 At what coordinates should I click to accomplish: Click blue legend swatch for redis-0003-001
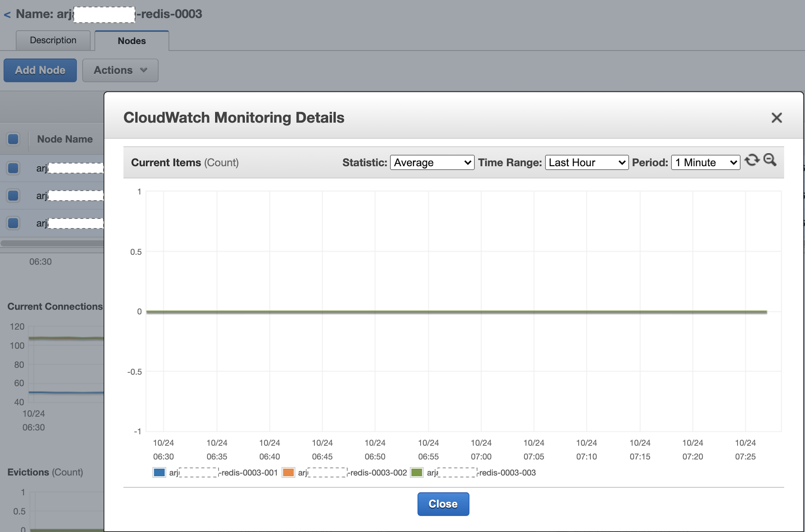tap(159, 472)
